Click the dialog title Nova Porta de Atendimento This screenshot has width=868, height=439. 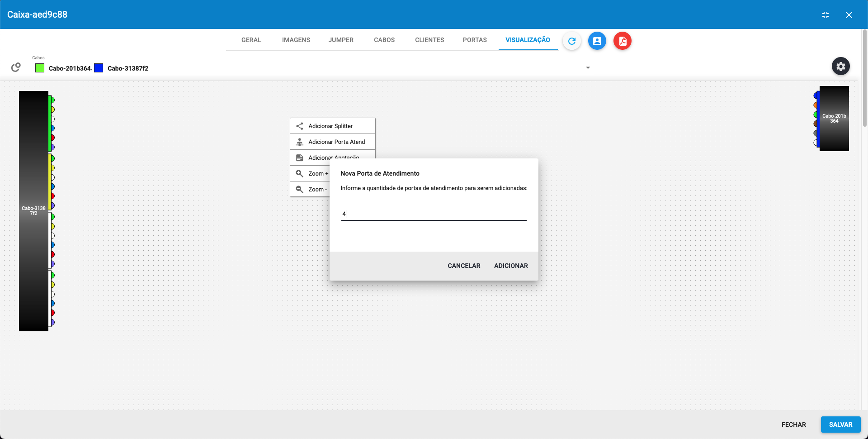click(x=380, y=173)
